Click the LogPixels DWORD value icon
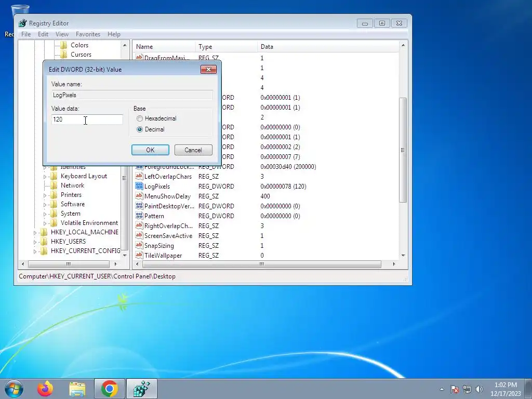 pyautogui.click(x=139, y=186)
